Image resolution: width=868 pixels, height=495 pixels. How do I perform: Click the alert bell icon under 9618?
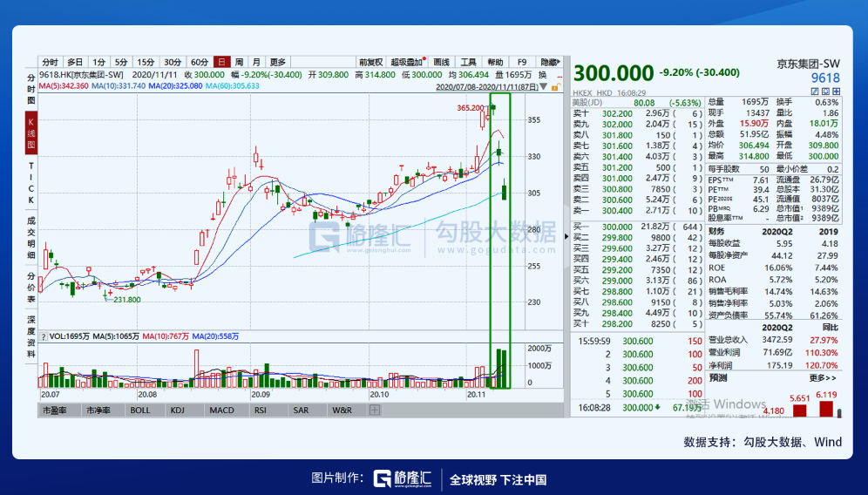tap(825, 92)
